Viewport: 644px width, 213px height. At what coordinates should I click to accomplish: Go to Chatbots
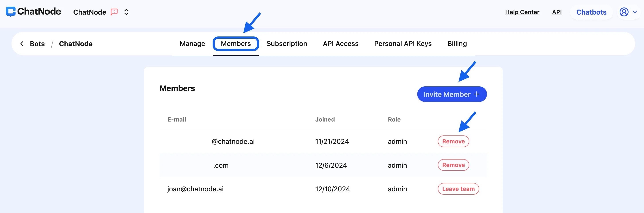(x=591, y=12)
